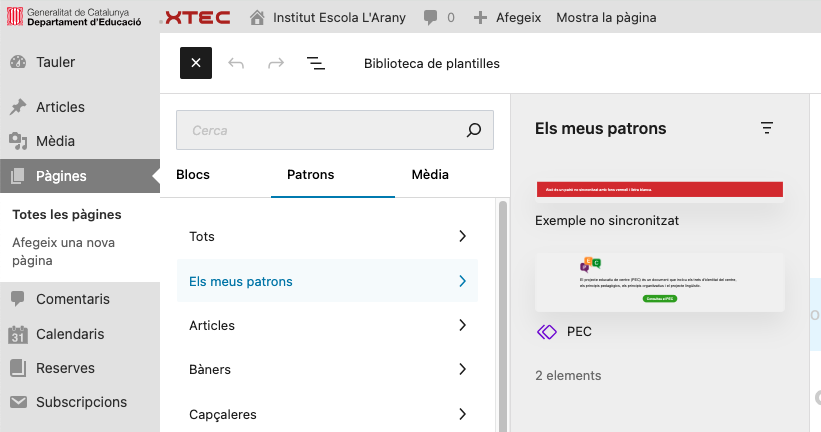
Task: Click the Articles pin icon
Action: 18,107
